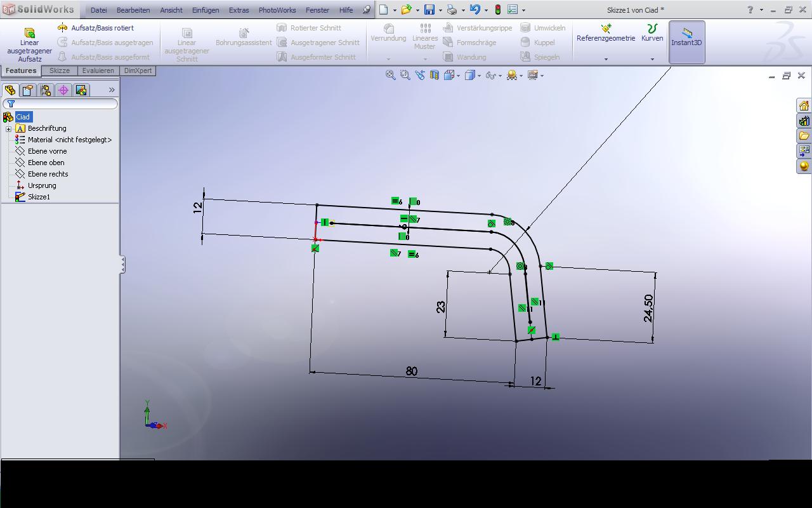Open the Hilfe menu
The image size is (812, 508).
(346, 10)
